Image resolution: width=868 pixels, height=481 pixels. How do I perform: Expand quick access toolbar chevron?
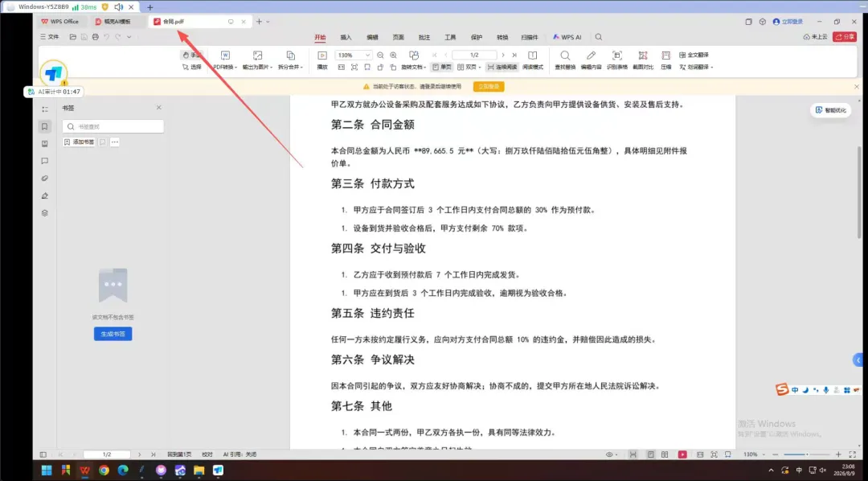coord(129,37)
